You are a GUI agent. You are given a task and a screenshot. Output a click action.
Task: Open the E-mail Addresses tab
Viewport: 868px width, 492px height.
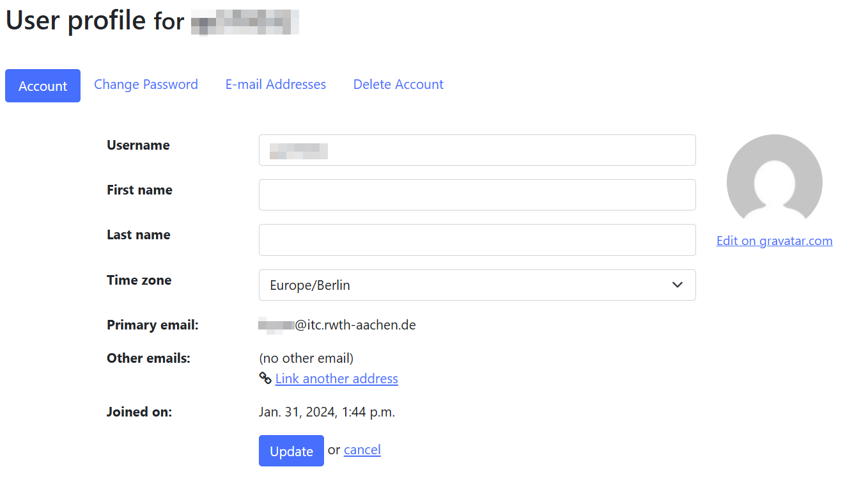pyautogui.click(x=275, y=84)
